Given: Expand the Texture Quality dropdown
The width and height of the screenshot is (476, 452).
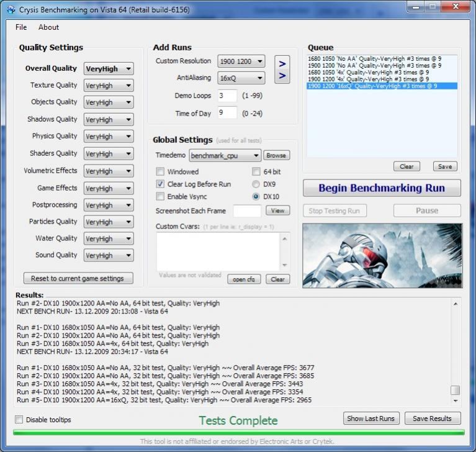Looking at the screenshot, I should (109, 85).
